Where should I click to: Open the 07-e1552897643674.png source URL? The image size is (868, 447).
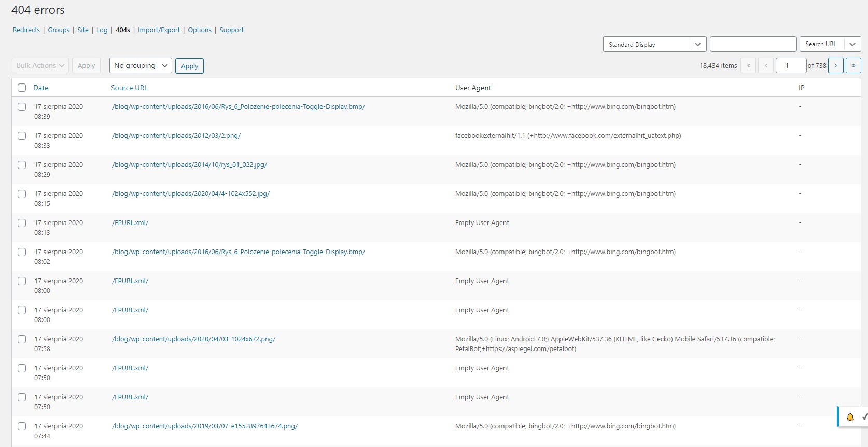point(205,426)
